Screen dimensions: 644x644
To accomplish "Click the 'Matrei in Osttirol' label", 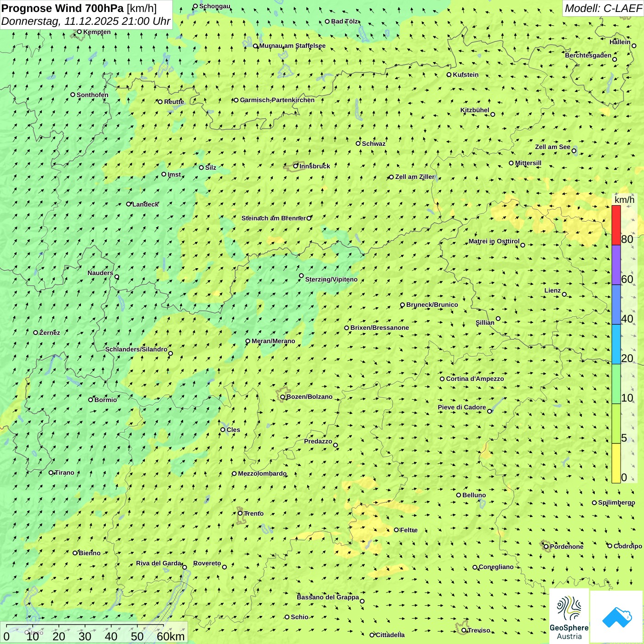I will click(494, 241).
